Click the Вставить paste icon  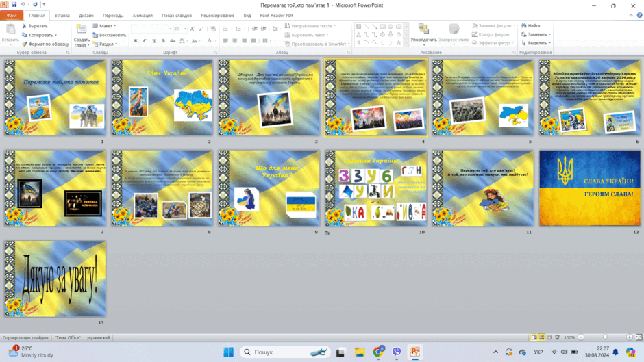coord(10,29)
